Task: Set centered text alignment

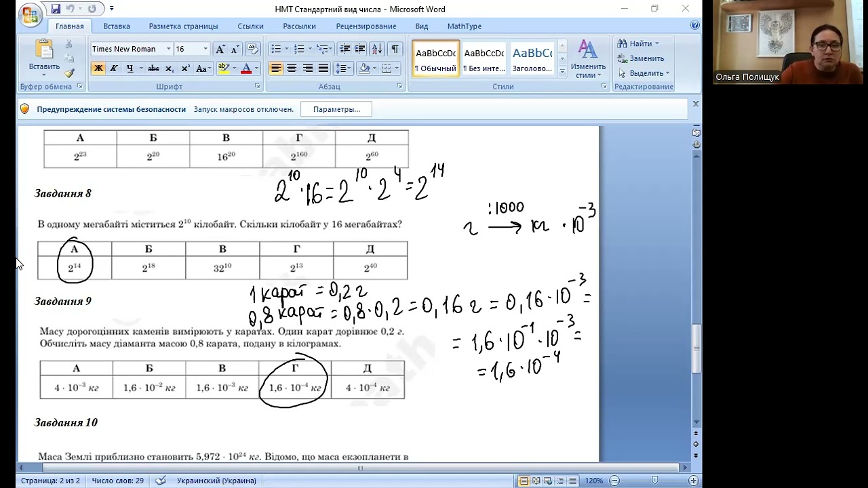Action: (x=292, y=68)
